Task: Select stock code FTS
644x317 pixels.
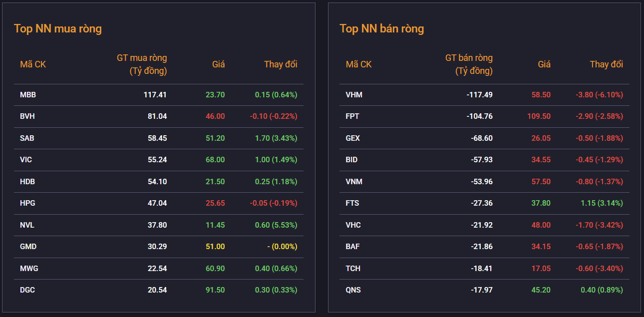Action: [352, 203]
